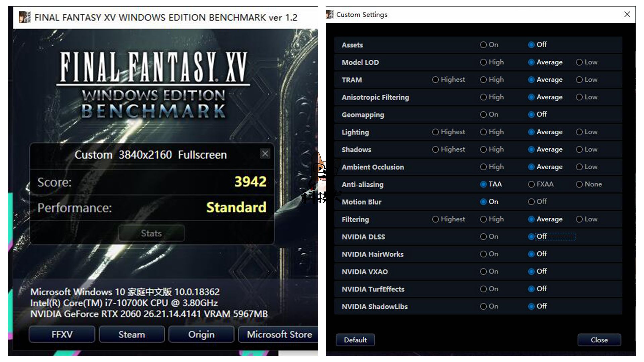Set Anisotropic Filtering to Low

579,97
